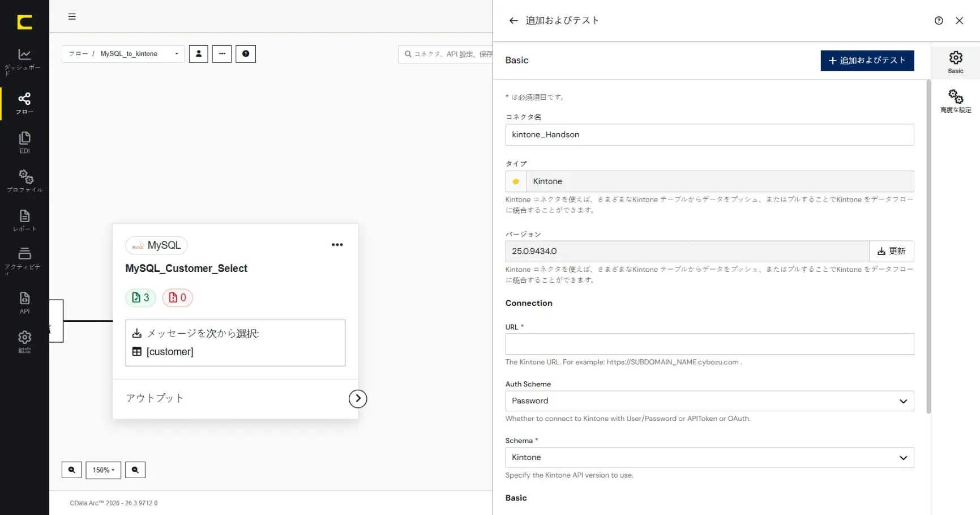Open the EDI sidebar section
Viewport: 980px width, 515px height.
(x=24, y=142)
